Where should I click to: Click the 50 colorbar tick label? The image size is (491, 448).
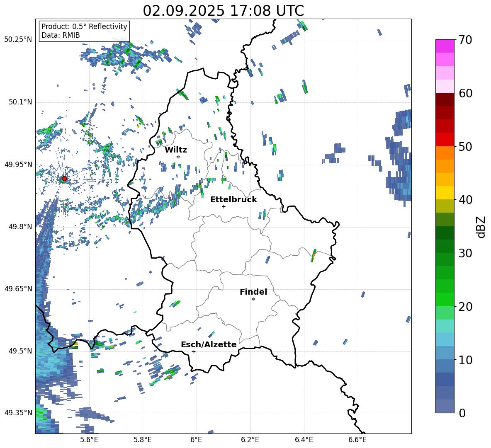point(465,146)
